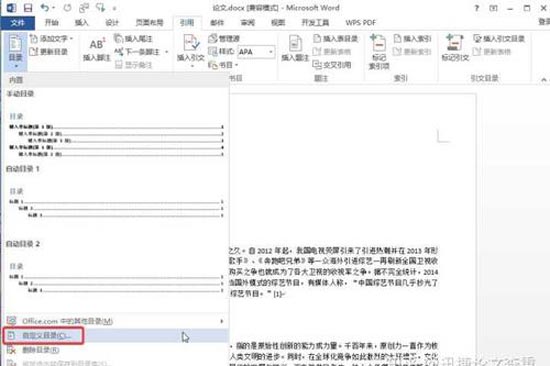Expand the 书目 bibliography dropdown
Viewport: 550px width, 366px height.
(x=236, y=65)
